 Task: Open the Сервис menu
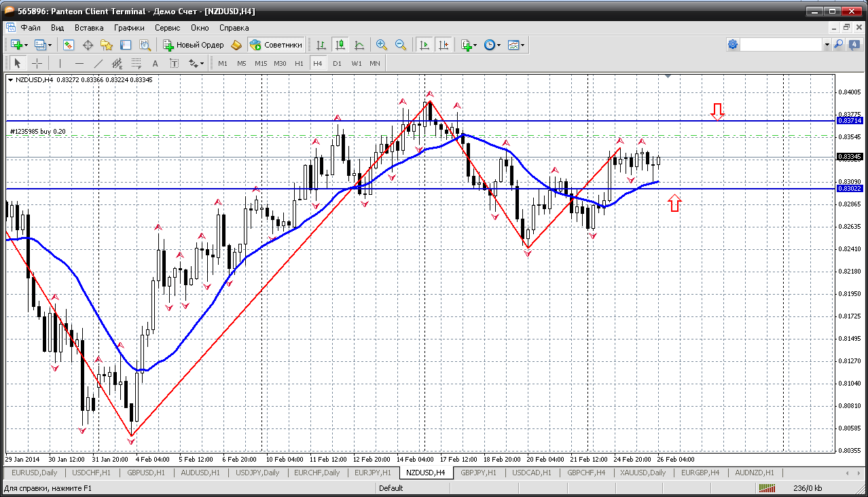(x=167, y=28)
